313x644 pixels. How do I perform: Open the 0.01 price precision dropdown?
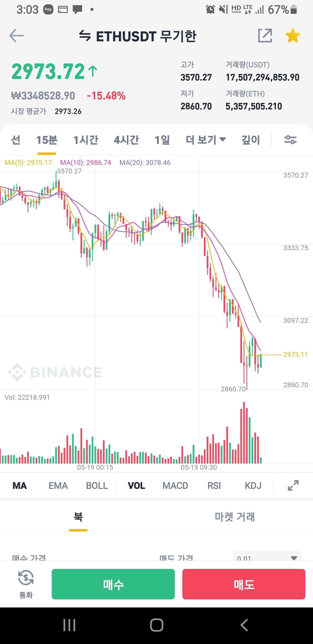coord(267,557)
